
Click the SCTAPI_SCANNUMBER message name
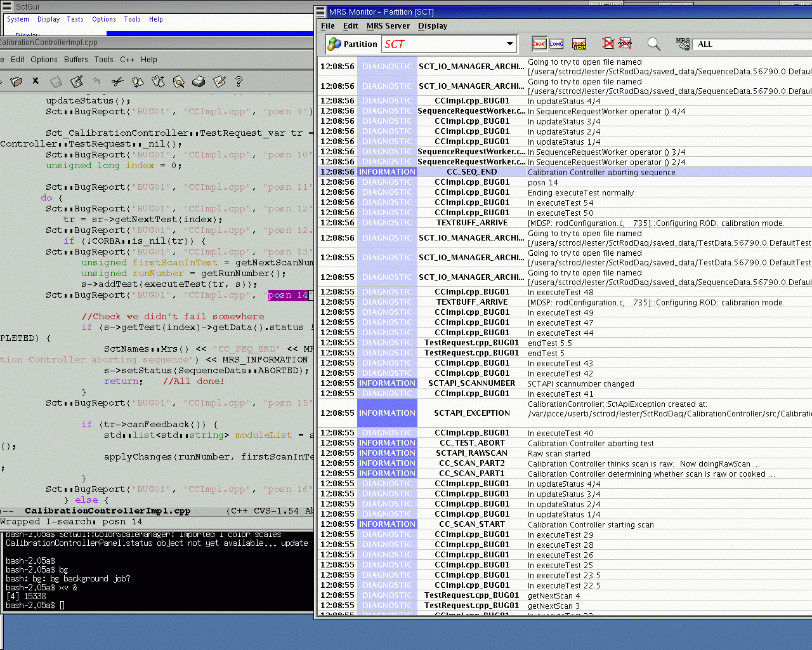pos(472,383)
